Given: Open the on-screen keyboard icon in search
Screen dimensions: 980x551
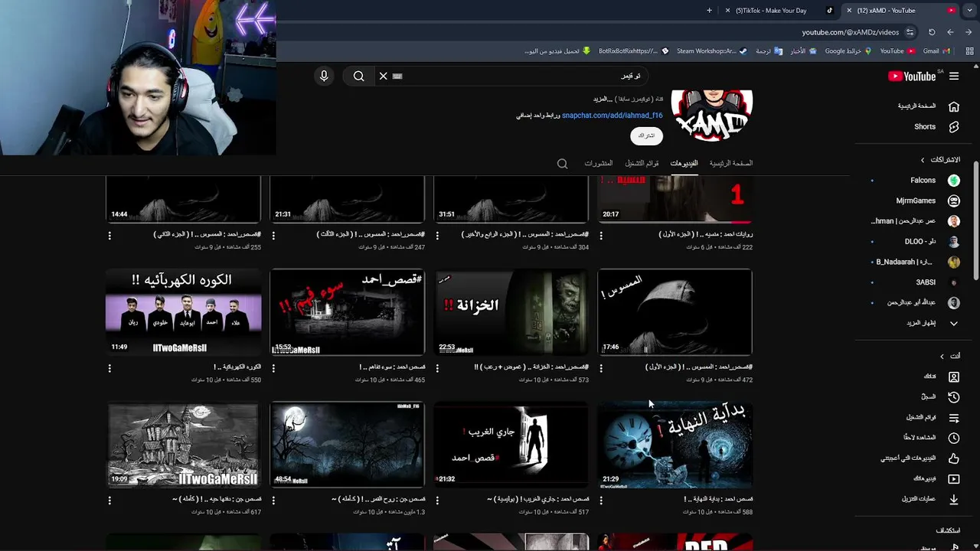Looking at the screenshot, I should click(397, 76).
